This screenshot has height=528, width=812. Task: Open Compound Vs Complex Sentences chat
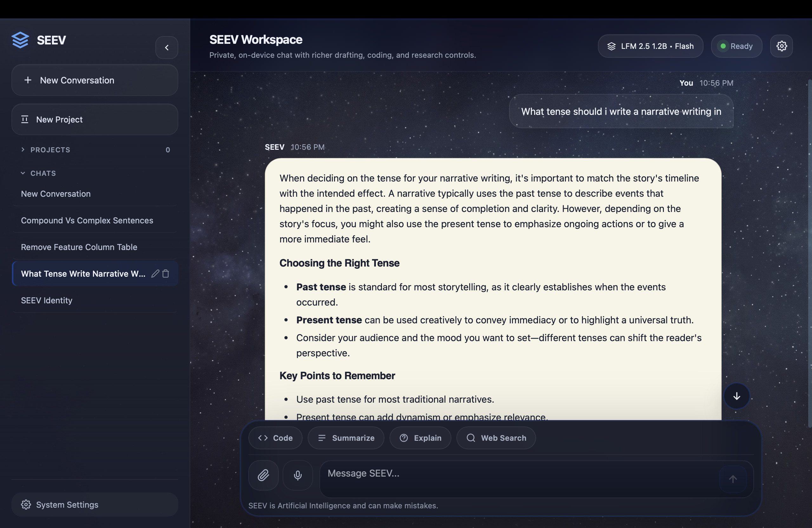95,221
